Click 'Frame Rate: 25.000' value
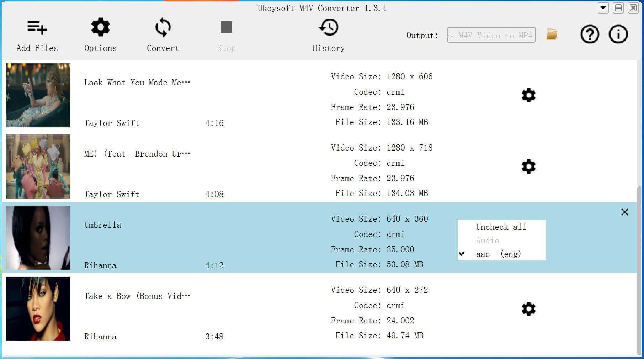Screen dimensions: 644x359 click(x=400, y=249)
